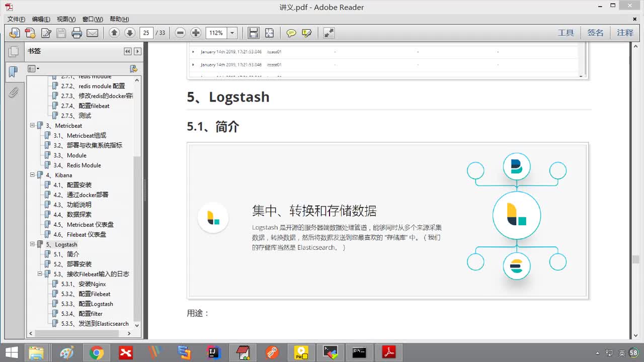This screenshot has width=644, height=362.
Task: Click find current bookmark icon
Action: point(134,68)
